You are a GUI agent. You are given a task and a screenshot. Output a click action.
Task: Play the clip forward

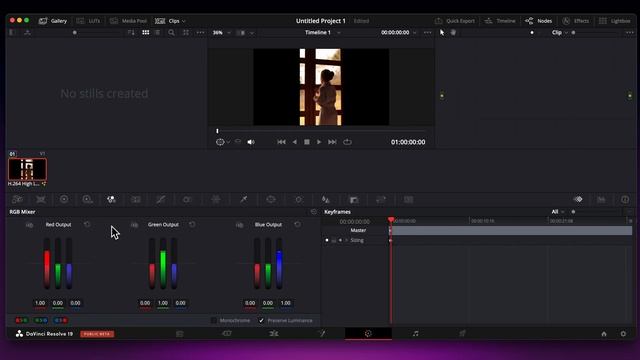point(319,142)
